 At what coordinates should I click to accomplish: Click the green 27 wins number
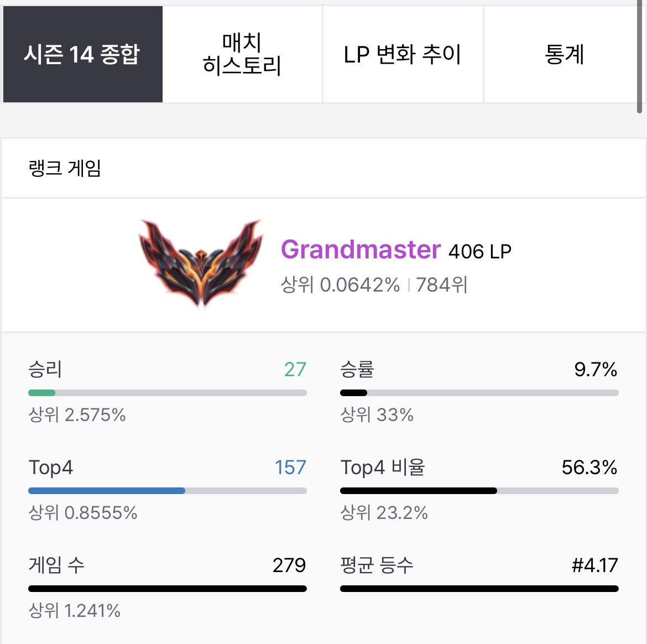pos(295,370)
